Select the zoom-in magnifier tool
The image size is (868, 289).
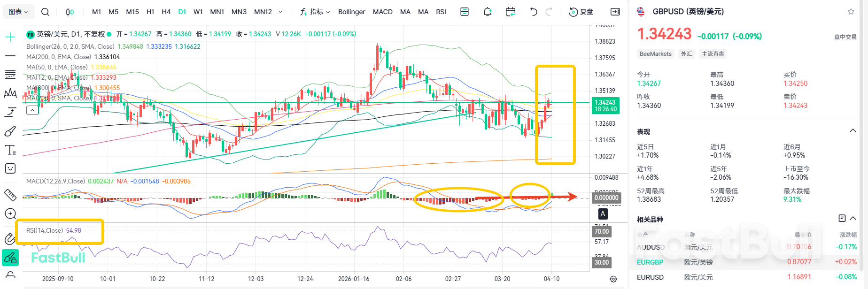tap(10, 214)
